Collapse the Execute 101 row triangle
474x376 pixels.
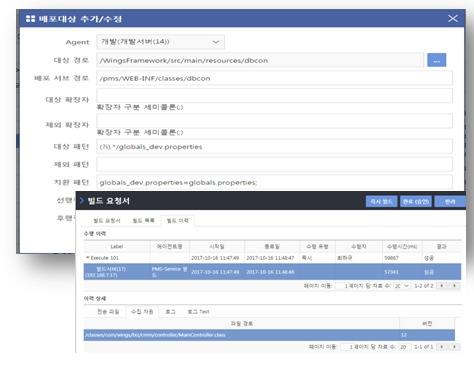tap(88, 258)
